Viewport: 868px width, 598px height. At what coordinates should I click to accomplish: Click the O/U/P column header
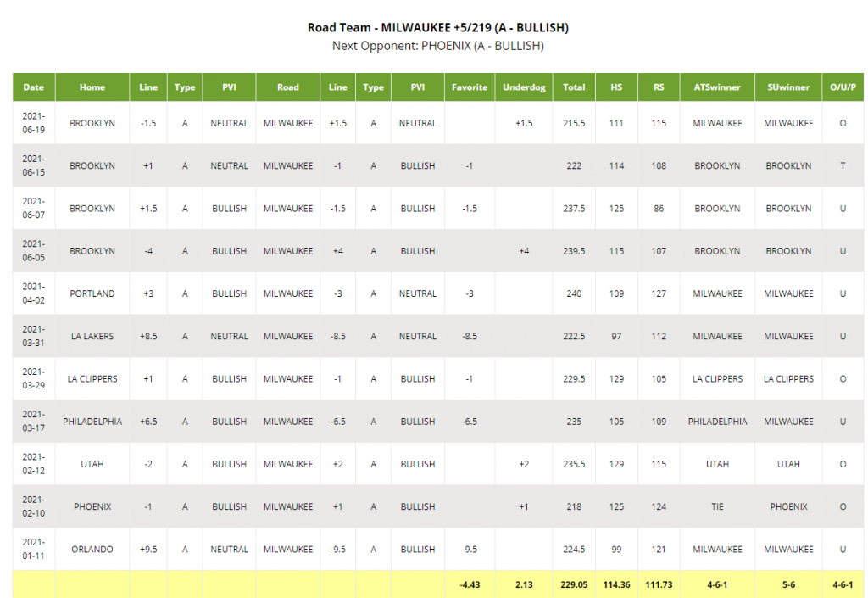tap(843, 87)
